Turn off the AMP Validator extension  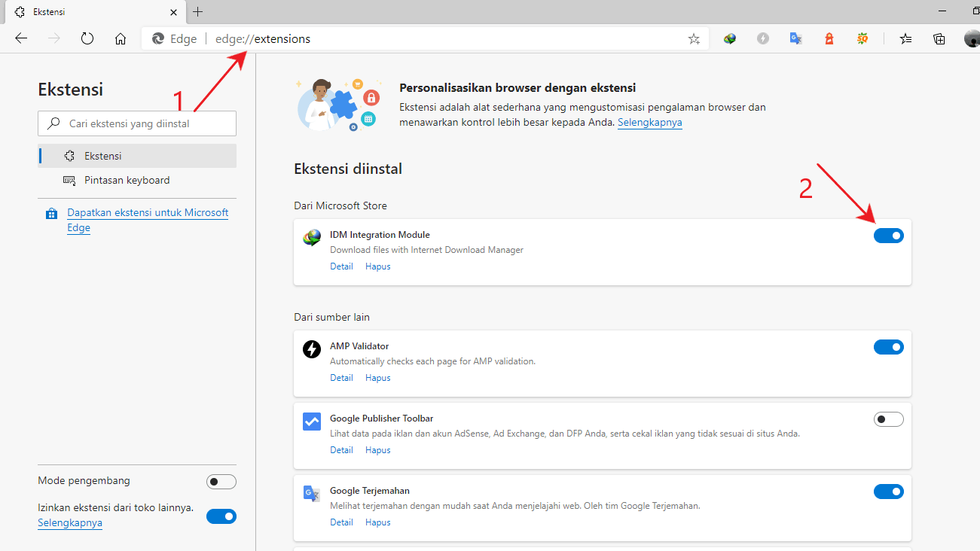click(x=889, y=347)
